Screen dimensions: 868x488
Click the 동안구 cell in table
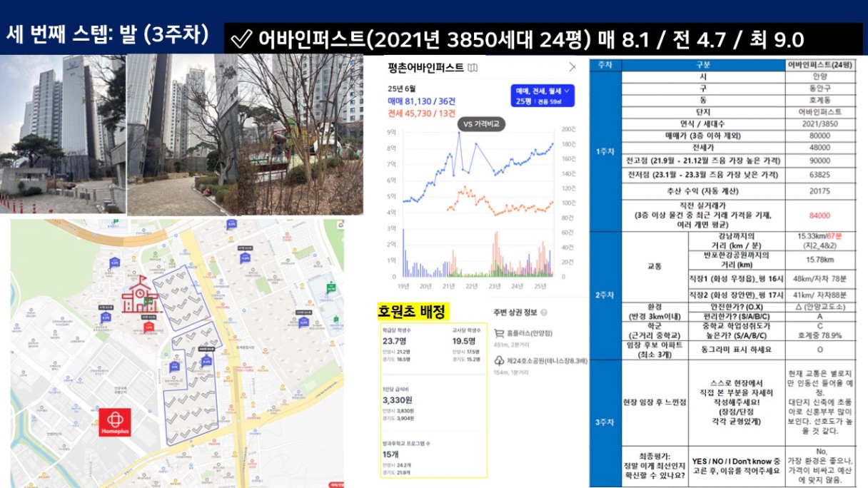[x=819, y=88]
